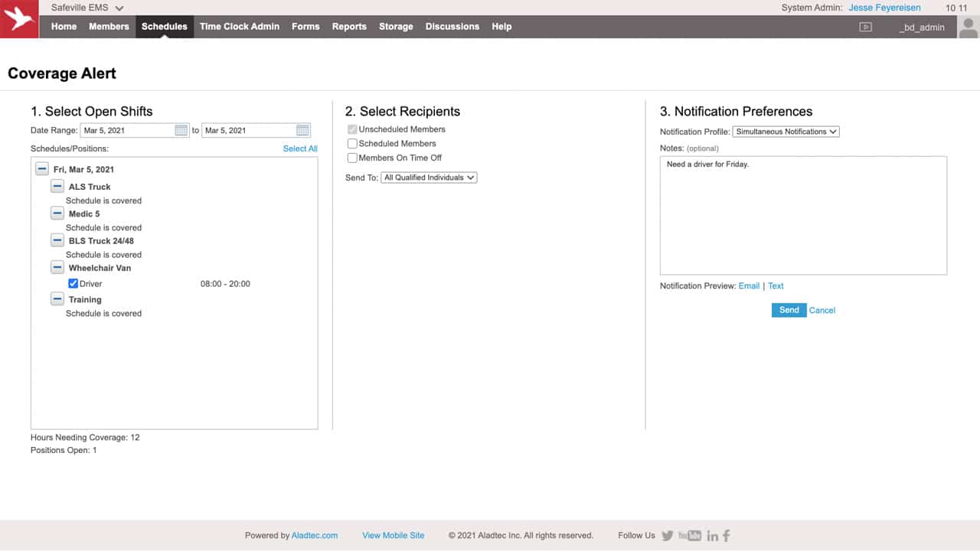Open the Twitter follow icon
Image resolution: width=980 pixels, height=551 pixels.
[x=668, y=536]
